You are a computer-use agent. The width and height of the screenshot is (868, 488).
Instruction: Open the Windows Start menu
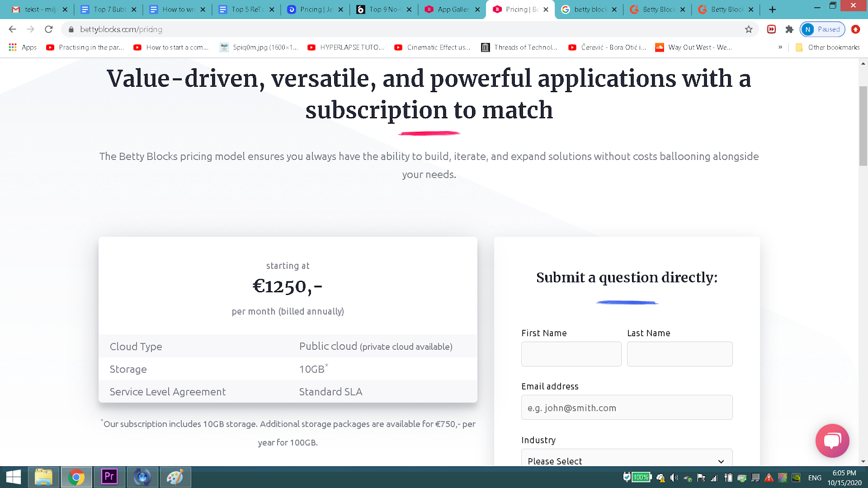[13, 477]
